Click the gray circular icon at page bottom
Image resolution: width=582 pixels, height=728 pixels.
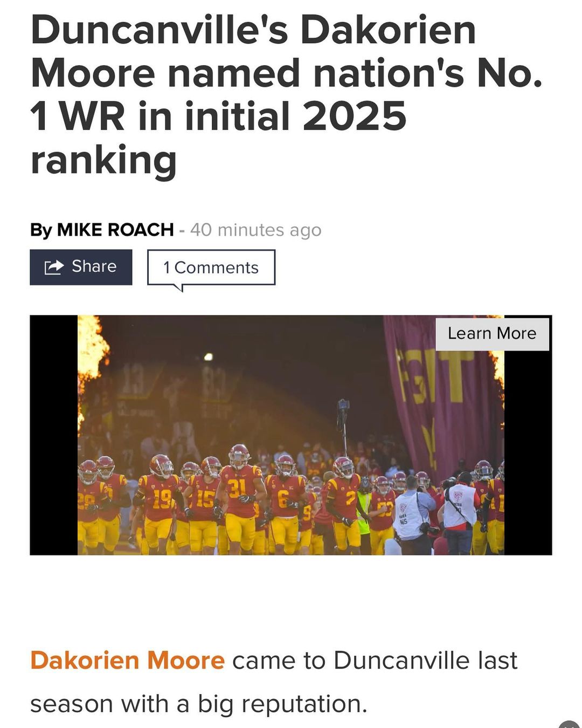pyautogui.click(x=570, y=724)
